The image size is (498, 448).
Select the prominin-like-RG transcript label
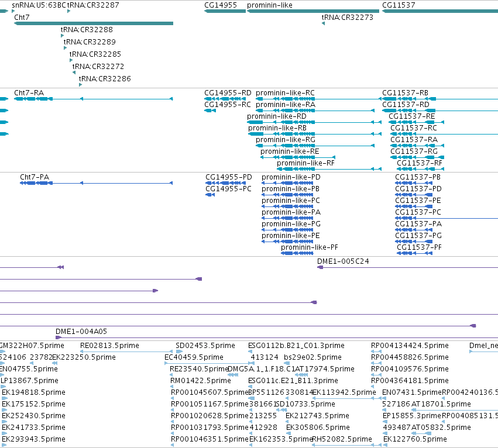286,140
